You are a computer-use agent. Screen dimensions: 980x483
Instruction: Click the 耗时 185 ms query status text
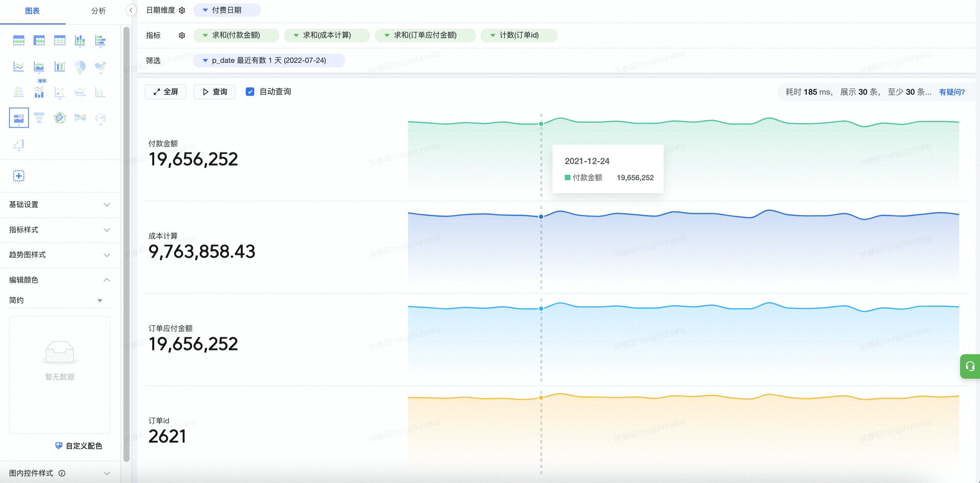(808, 92)
